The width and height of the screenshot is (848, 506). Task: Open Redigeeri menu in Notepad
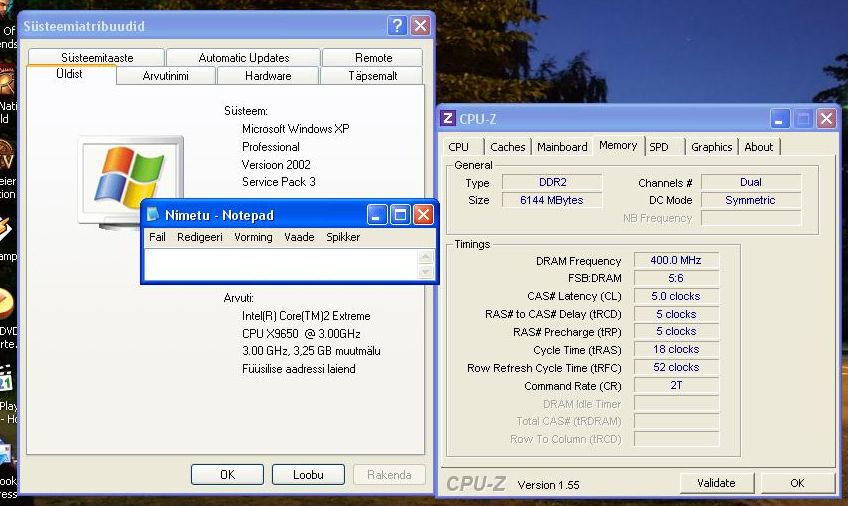[200, 237]
